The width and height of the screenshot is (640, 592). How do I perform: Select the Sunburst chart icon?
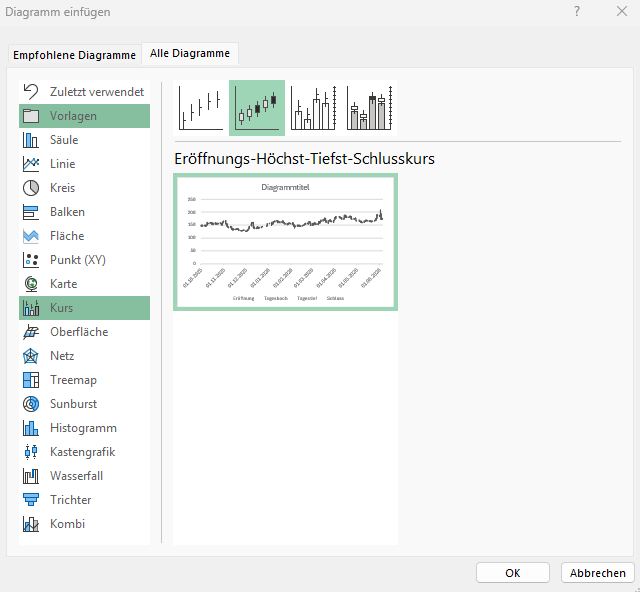pos(31,404)
